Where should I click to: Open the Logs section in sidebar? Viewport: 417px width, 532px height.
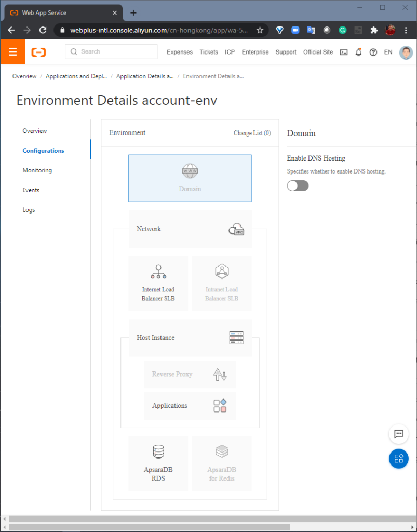[x=29, y=210]
